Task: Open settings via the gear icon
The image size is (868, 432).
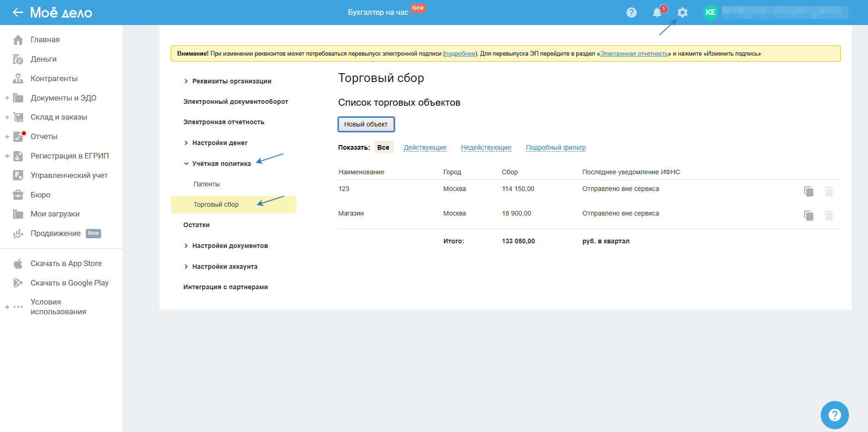Action: [682, 13]
